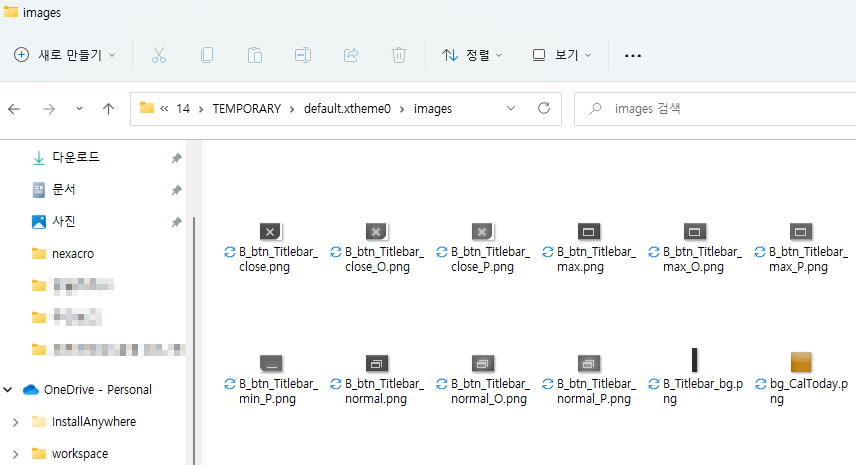Viewport: 856px width, 465px height.
Task: Click the Rename icon in toolbar
Action: pyautogui.click(x=303, y=55)
